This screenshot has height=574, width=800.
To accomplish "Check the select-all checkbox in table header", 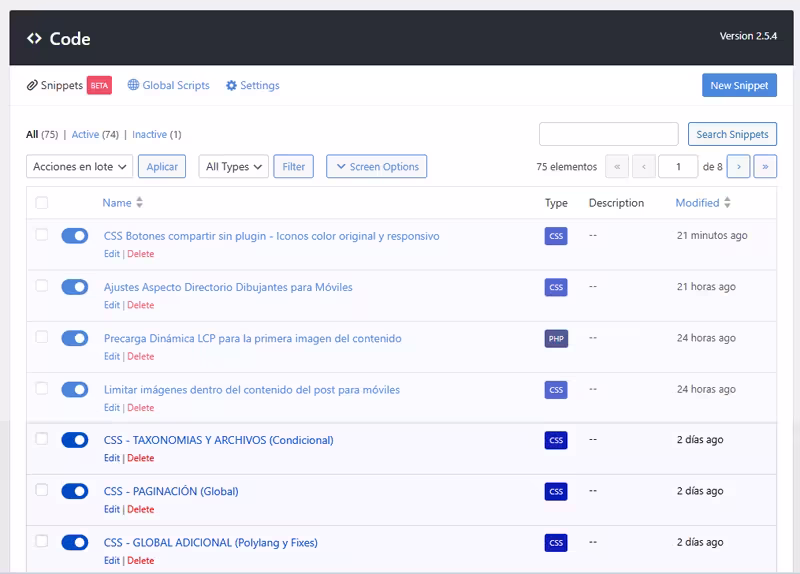I will click(x=42, y=203).
